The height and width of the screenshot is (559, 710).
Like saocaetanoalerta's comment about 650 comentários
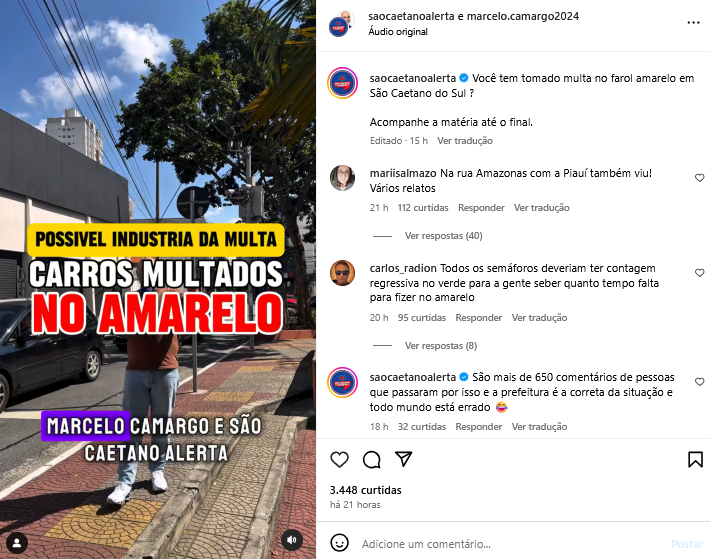pos(700,382)
